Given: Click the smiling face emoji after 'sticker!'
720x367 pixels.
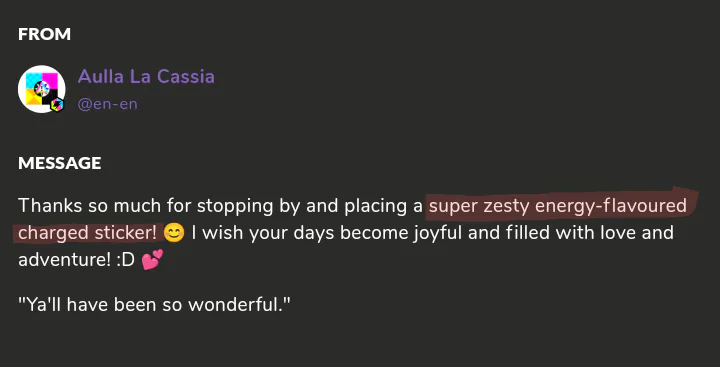Looking at the screenshot, I should coord(174,233).
